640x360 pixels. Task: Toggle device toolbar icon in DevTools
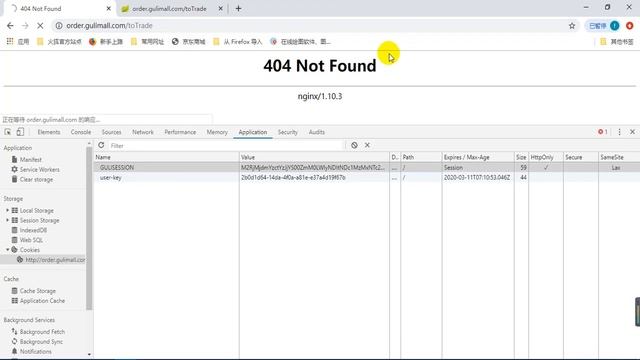coord(20,132)
